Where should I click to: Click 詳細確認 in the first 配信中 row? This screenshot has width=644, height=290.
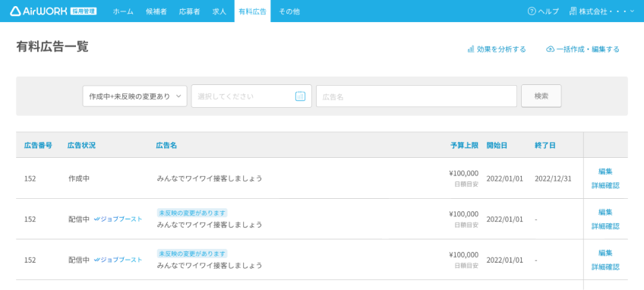(605, 226)
